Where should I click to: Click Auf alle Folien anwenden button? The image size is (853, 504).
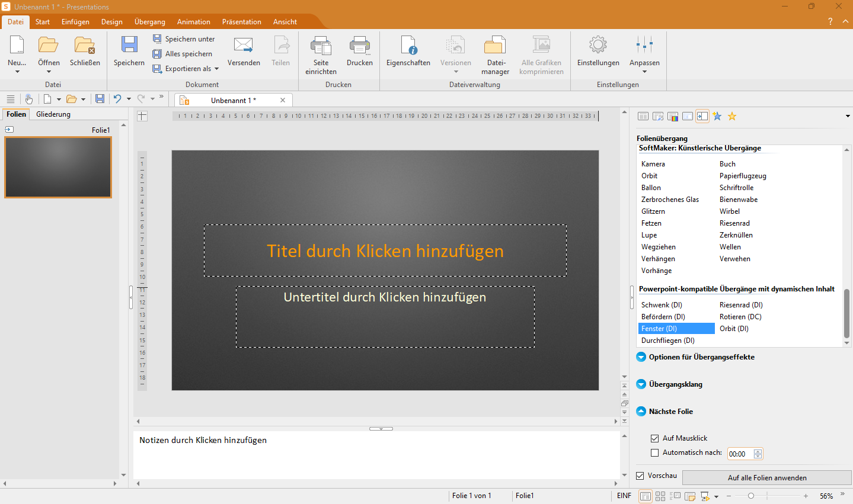pos(766,478)
